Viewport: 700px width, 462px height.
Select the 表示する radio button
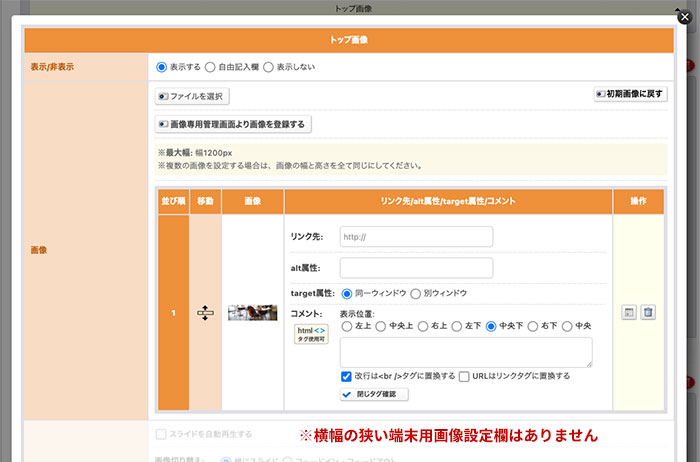click(x=162, y=67)
